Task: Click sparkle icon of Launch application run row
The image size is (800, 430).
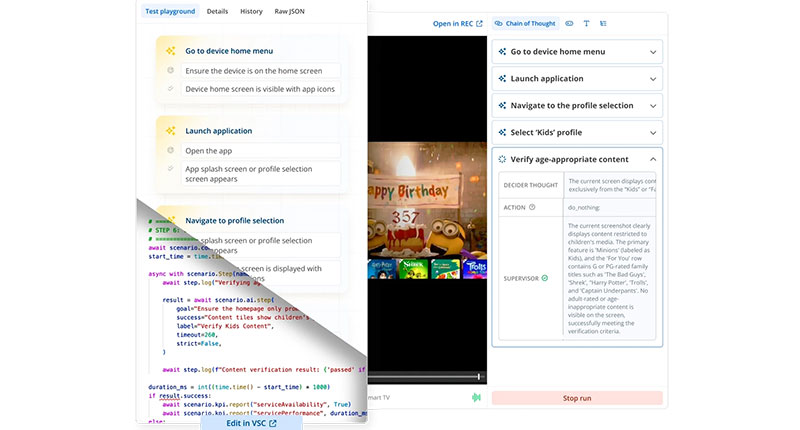Action: click(x=502, y=79)
